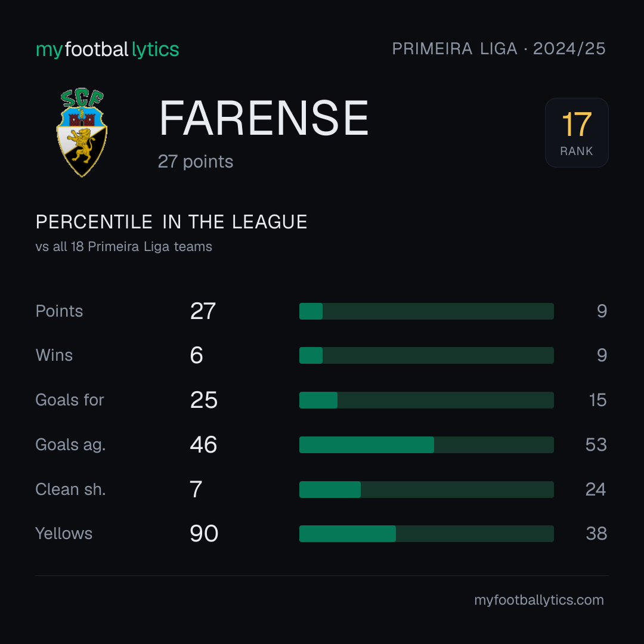The image size is (644, 644).
Task: Click the myfootballytics logo
Action: pyautogui.click(x=107, y=49)
